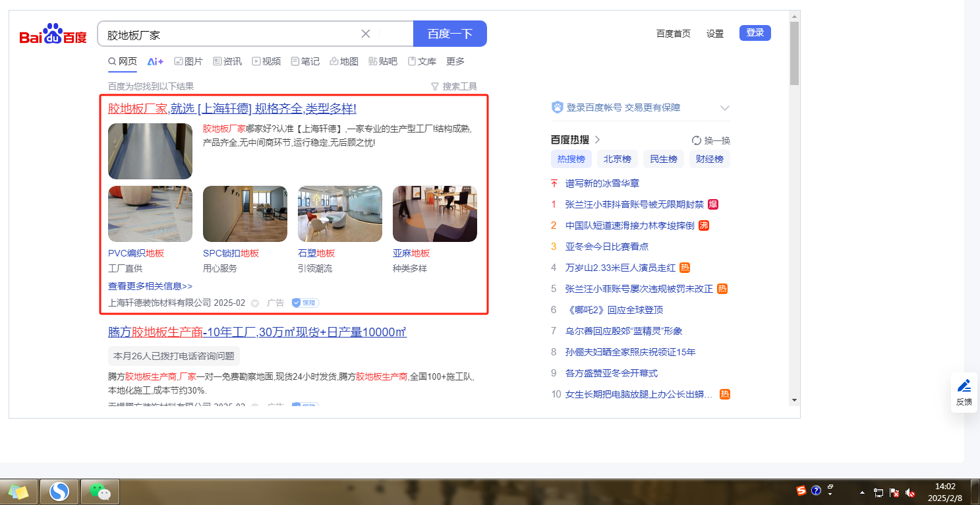Click the blue floor thumbnail beside the ad description
The image size is (980, 505).
click(150, 151)
